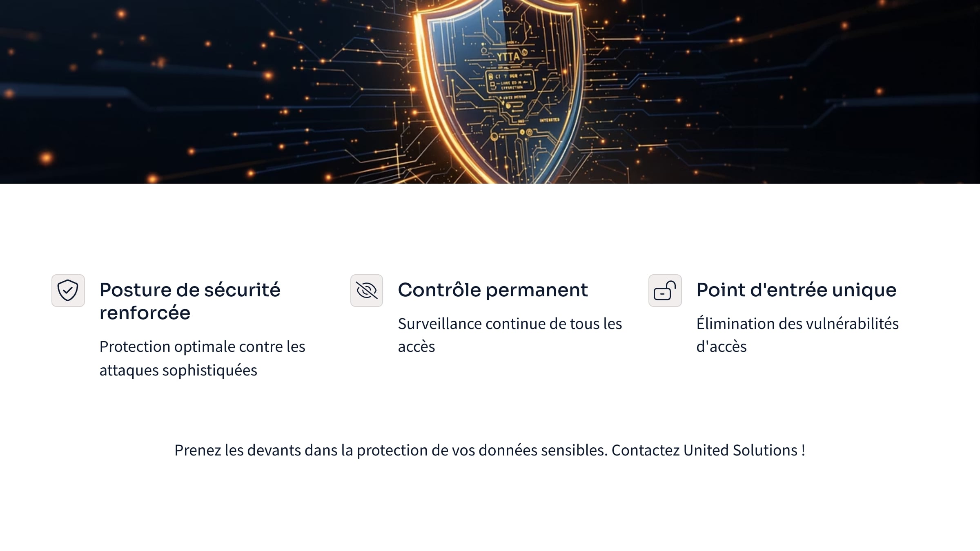Select the glowing shield illustration in banner
The height and width of the screenshot is (551, 980).
coord(499,92)
